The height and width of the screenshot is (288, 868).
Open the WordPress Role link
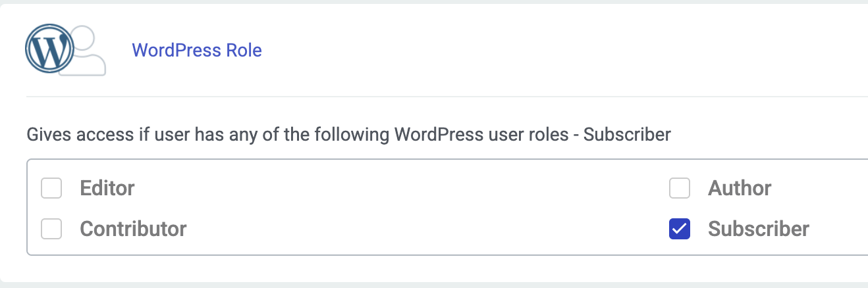coord(197,51)
